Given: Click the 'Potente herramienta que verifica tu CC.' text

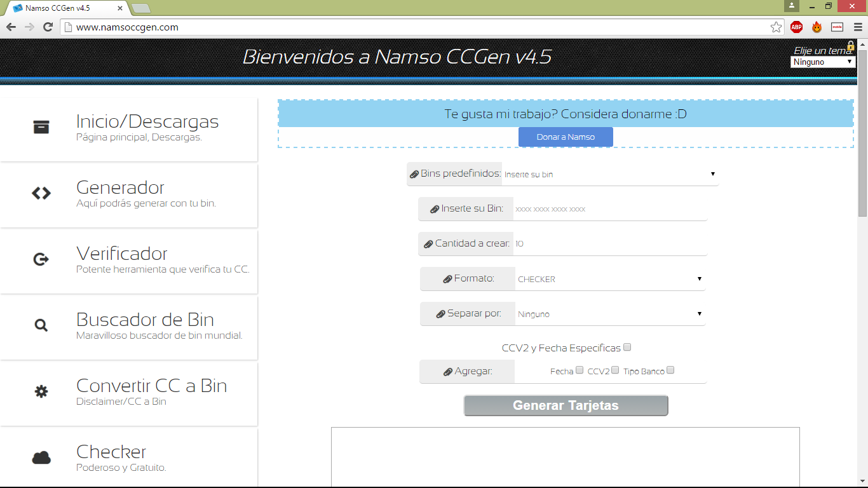Looking at the screenshot, I should (163, 269).
